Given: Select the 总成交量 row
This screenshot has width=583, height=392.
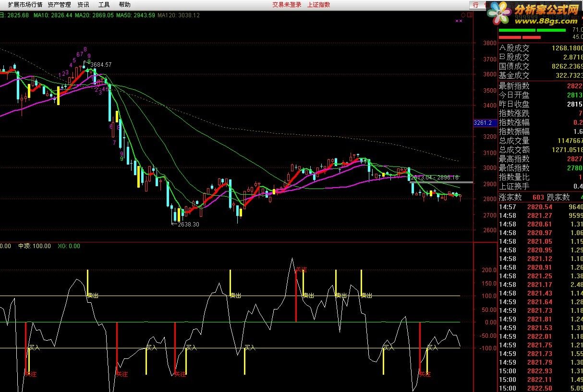Looking at the screenshot, I should pos(540,141).
